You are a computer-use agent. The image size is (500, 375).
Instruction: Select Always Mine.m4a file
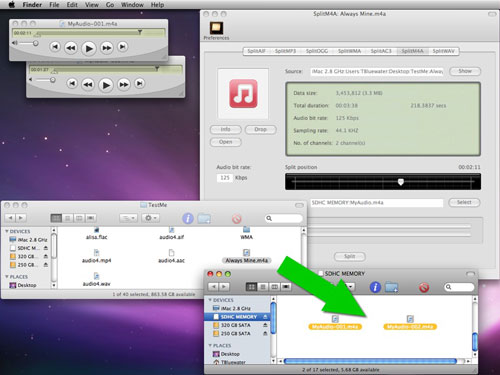coord(246,257)
